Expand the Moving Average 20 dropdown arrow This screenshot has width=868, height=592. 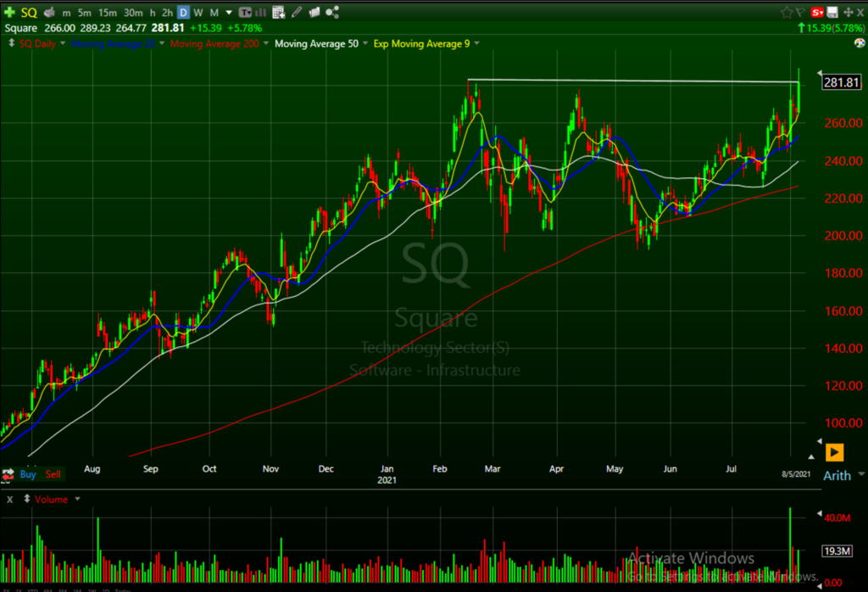[x=162, y=43]
